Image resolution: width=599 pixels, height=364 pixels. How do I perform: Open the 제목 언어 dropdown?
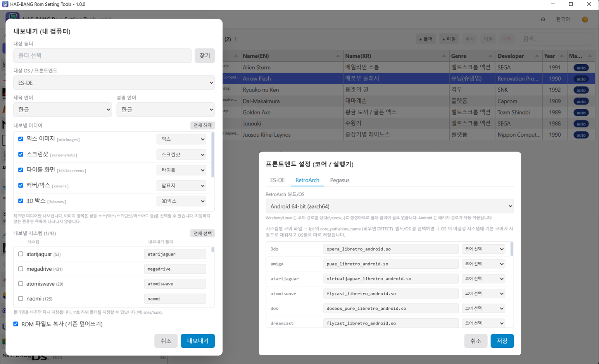coord(62,110)
